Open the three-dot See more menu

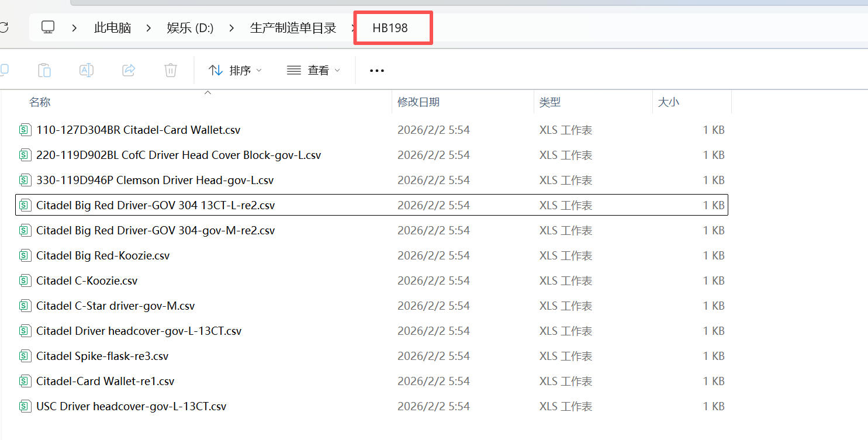[x=377, y=71]
